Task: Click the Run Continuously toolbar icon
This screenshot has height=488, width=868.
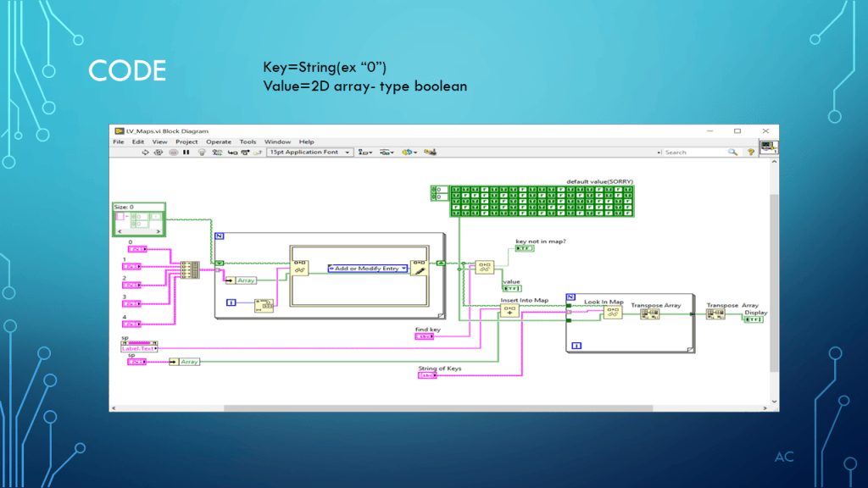Action: click(x=159, y=152)
